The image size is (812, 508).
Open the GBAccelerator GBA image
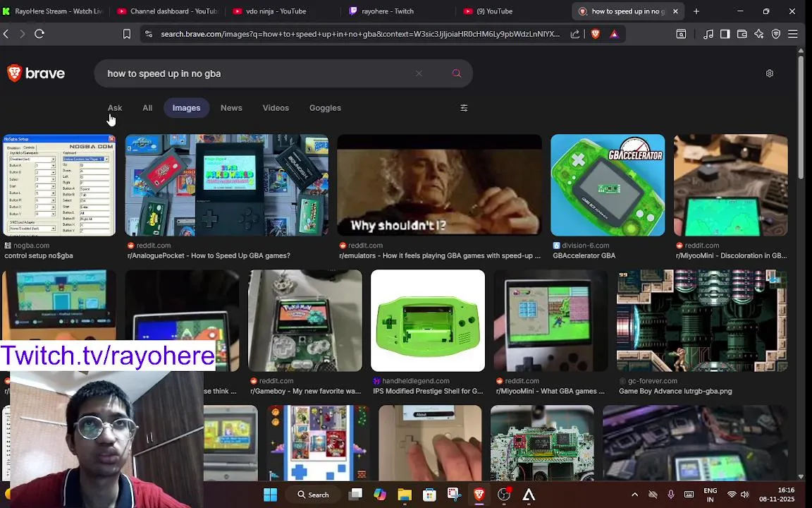click(x=608, y=185)
